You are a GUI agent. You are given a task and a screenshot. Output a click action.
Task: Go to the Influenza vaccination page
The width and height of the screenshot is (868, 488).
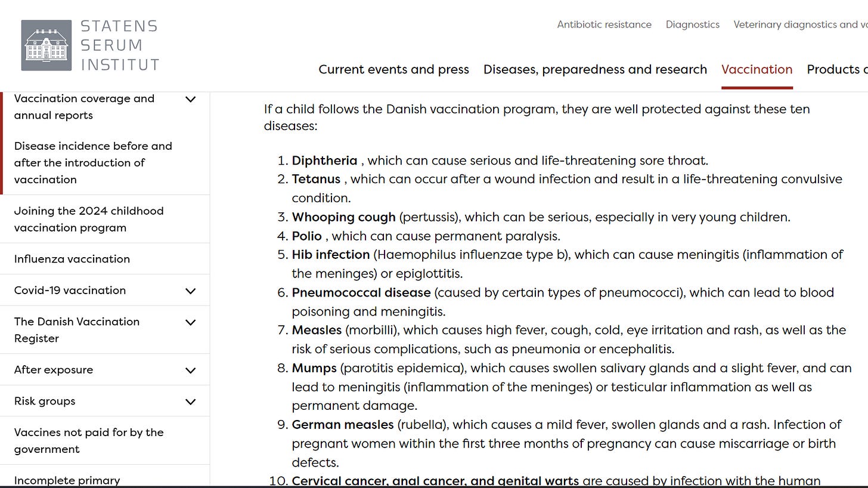72,259
